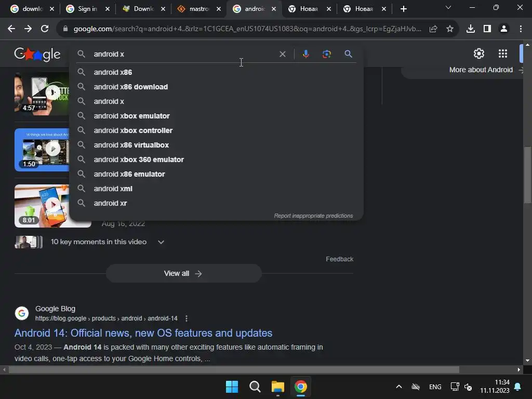Switch to the 'Sign in' tab
This screenshot has width=532, height=399.
88,9
